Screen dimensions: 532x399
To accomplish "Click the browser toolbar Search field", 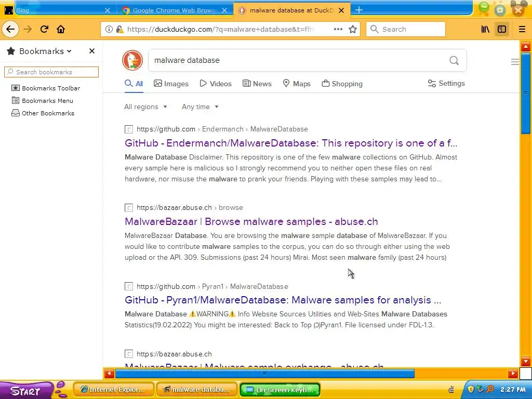I will tap(406, 29).
